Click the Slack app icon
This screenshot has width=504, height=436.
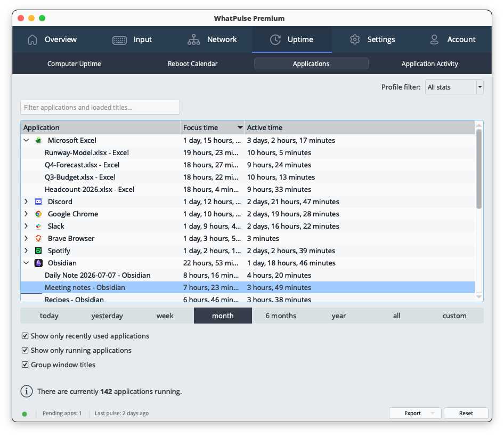(x=38, y=226)
